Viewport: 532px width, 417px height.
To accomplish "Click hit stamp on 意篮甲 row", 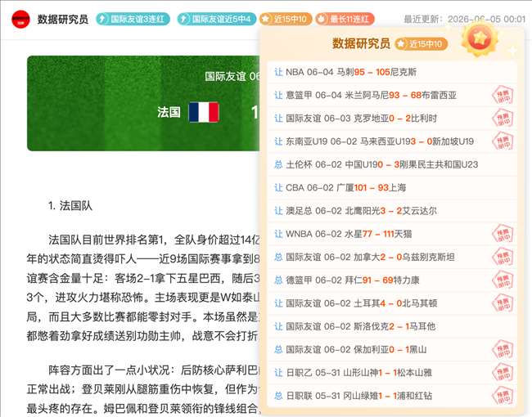I will point(503,96).
